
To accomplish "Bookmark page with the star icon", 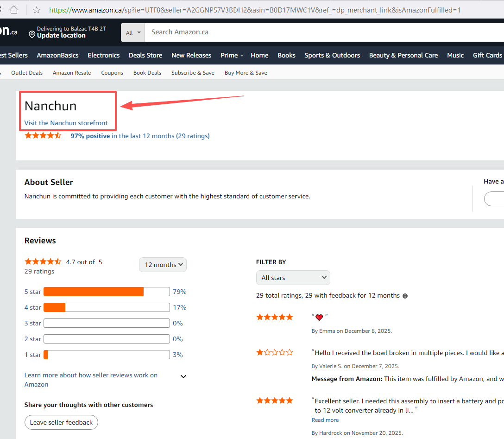I will tap(37, 10).
